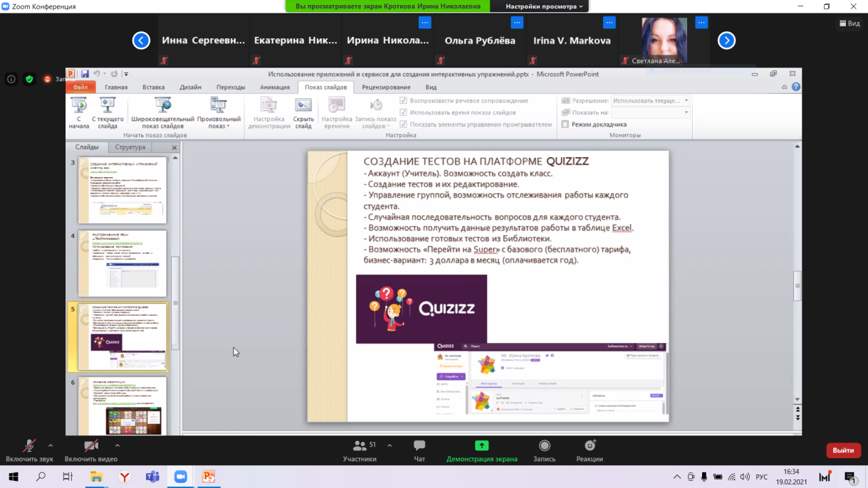The width and height of the screenshot is (868, 488).
Task: Click the Zoom Вид layout button
Action: (849, 23)
